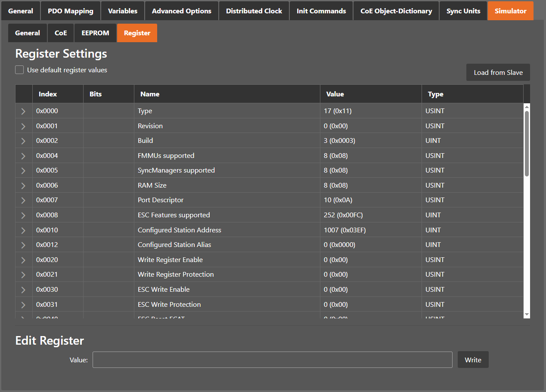The width and height of the screenshot is (546, 392).
Task: Click the Name column header
Action: click(x=227, y=94)
